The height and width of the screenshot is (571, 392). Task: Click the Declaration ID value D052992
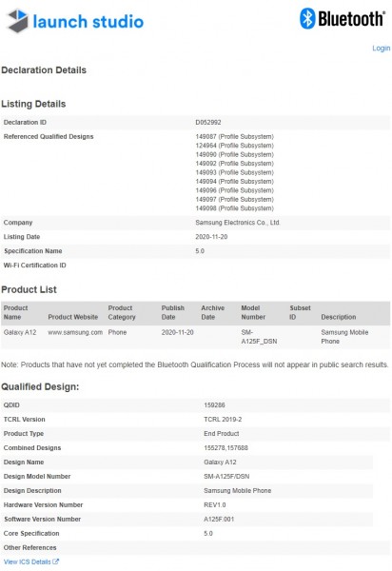pyautogui.click(x=208, y=123)
